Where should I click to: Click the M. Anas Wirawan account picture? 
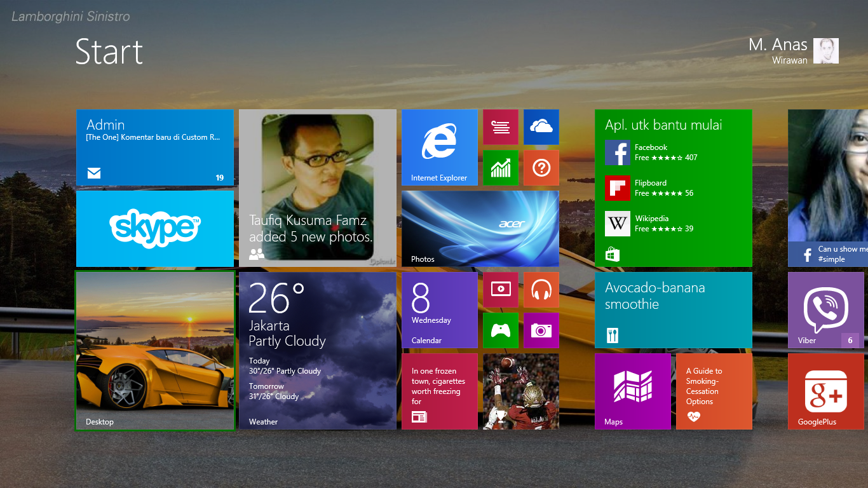tap(825, 50)
